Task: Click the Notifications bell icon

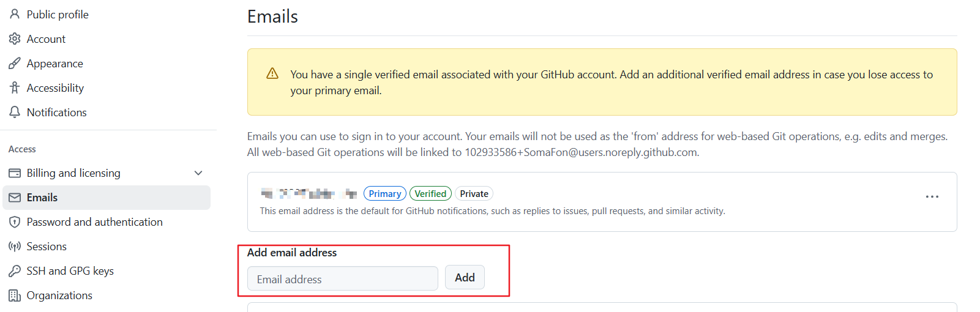Action: coord(15,112)
